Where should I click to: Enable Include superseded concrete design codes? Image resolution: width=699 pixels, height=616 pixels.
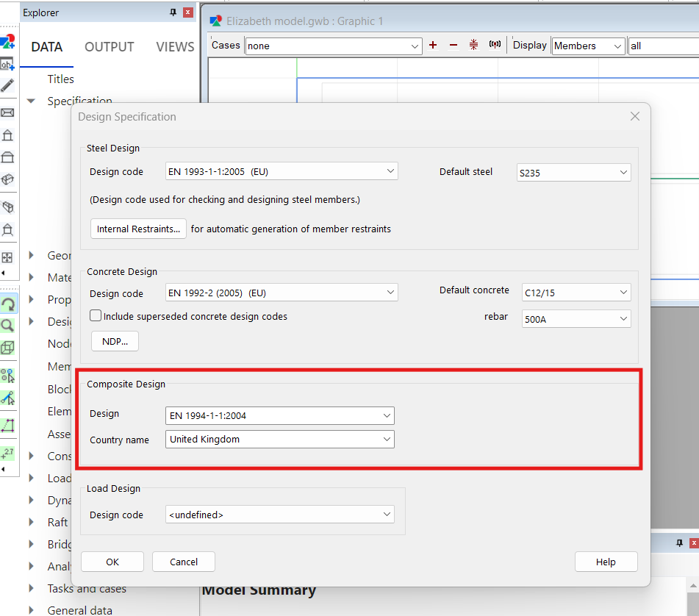click(96, 315)
